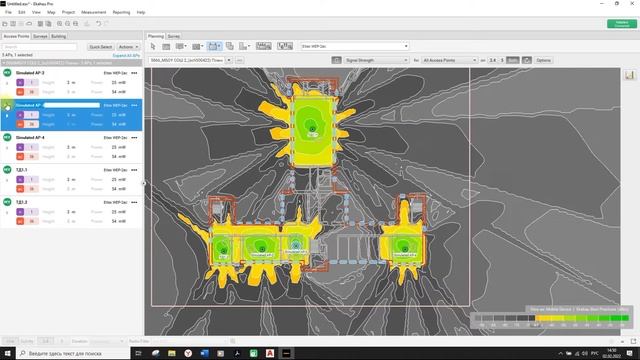Select the arrow edit tool in planning toolbar

pos(153,46)
